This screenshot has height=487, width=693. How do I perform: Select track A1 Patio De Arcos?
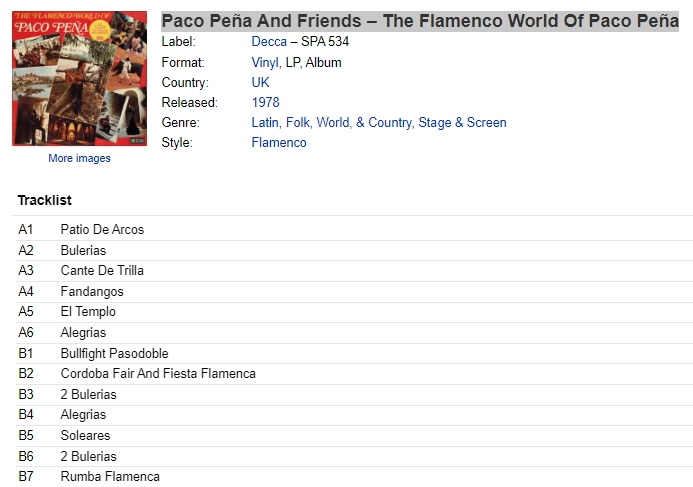354,230
